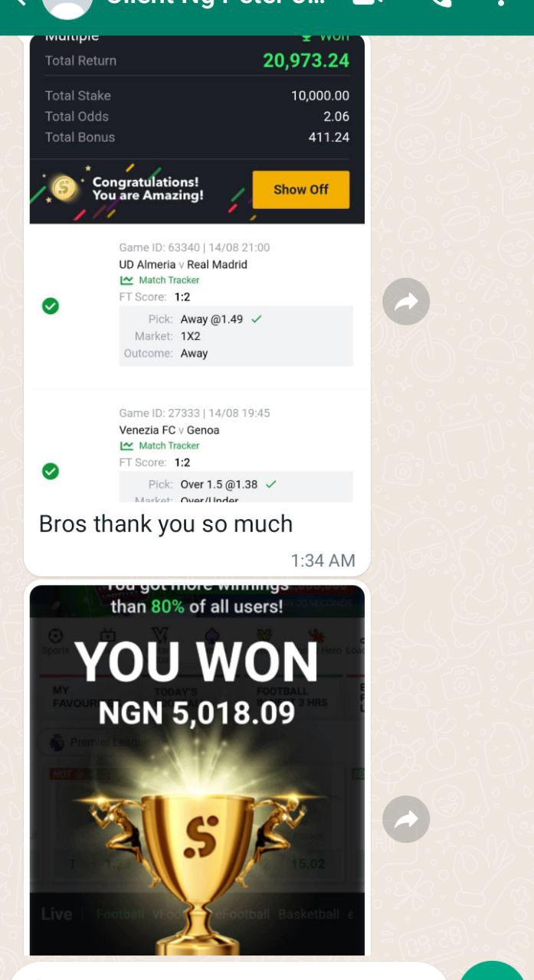Viewport: 534px width, 980px height.
Task: Click the Show Off button
Action: pos(301,190)
